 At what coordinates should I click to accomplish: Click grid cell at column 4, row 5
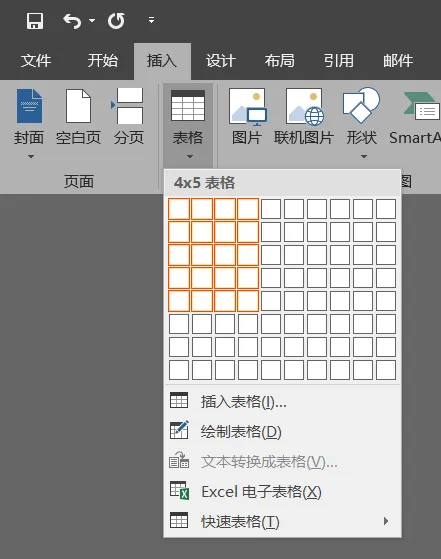coord(248,301)
